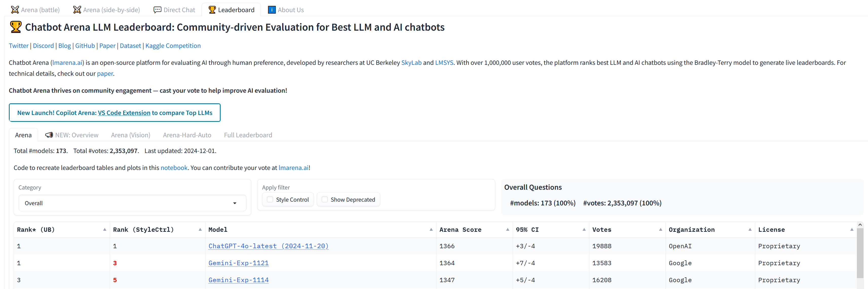Open the About Us tab
Screen dimensions: 868x289
pyautogui.click(x=286, y=10)
